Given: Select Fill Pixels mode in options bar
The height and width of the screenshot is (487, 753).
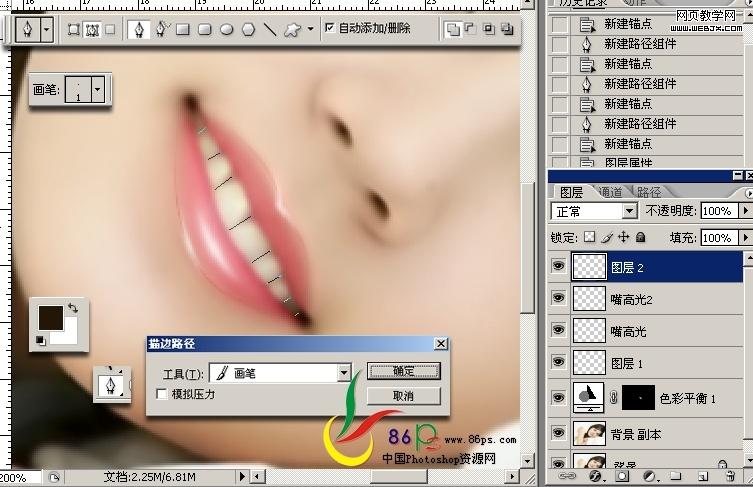Looking at the screenshot, I should [x=110, y=29].
